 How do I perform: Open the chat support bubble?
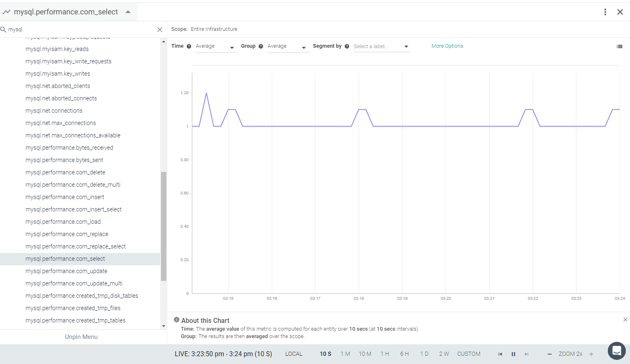point(616,351)
